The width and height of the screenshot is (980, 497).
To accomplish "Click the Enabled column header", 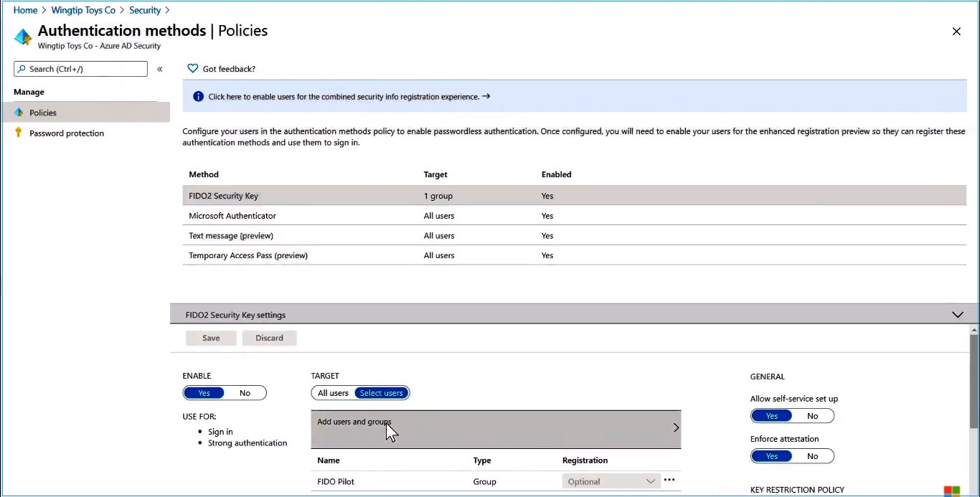I will coord(557,174).
